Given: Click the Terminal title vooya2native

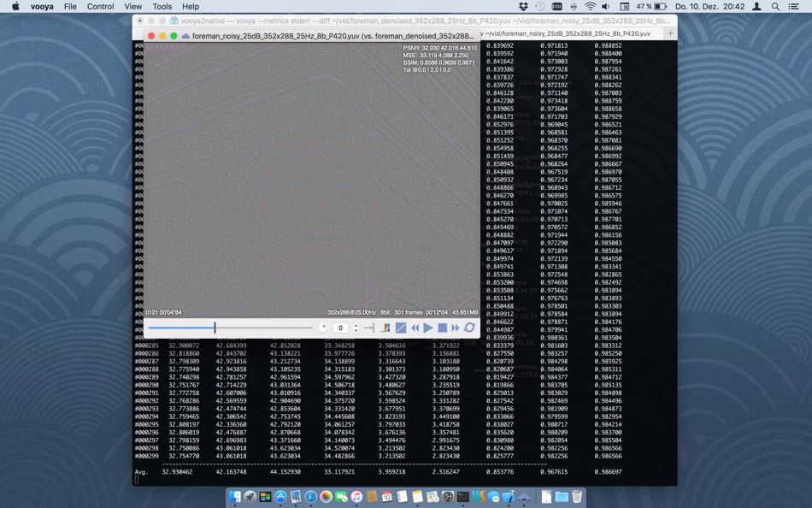Looking at the screenshot, I should [x=425, y=21].
